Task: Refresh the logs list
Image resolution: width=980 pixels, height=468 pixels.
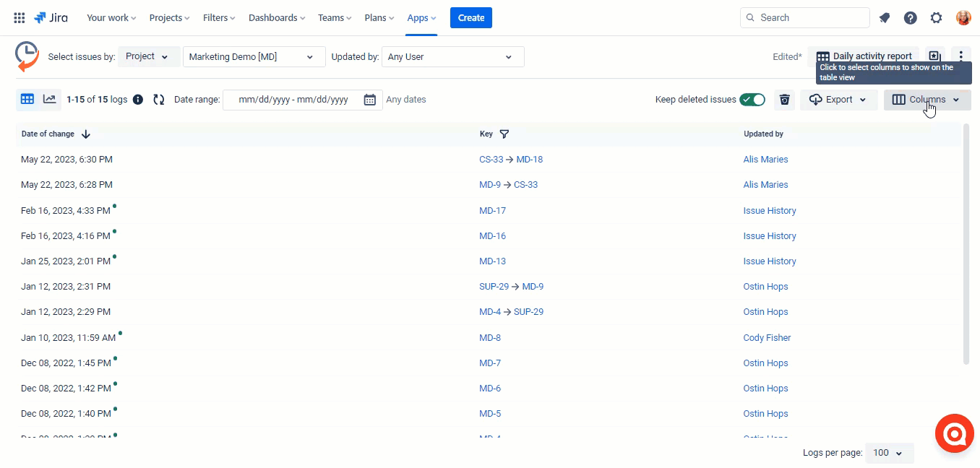Action: click(159, 100)
